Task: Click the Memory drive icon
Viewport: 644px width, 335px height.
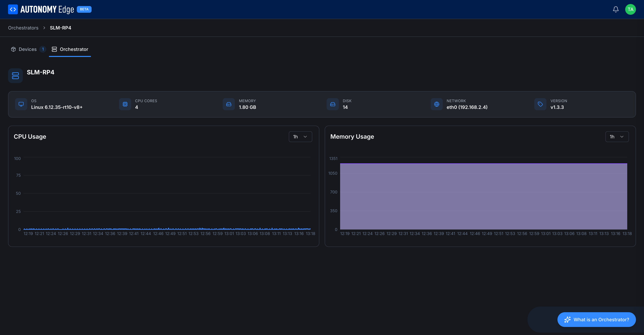Action: click(229, 104)
